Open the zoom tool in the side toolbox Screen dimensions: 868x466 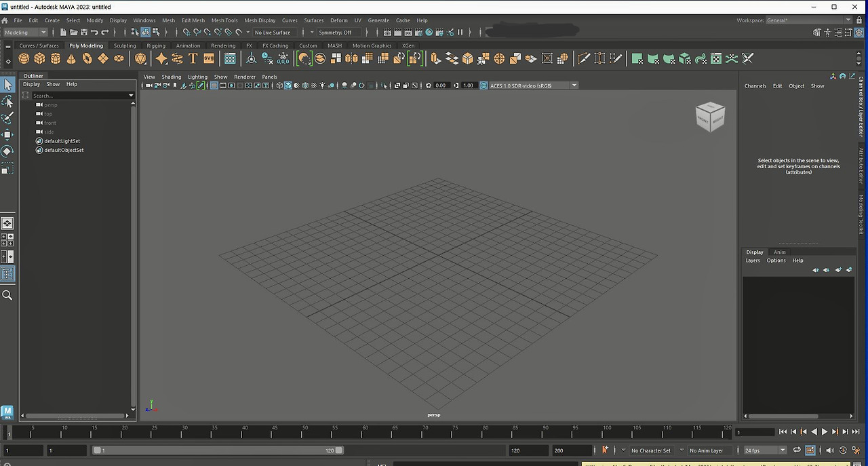7,295
